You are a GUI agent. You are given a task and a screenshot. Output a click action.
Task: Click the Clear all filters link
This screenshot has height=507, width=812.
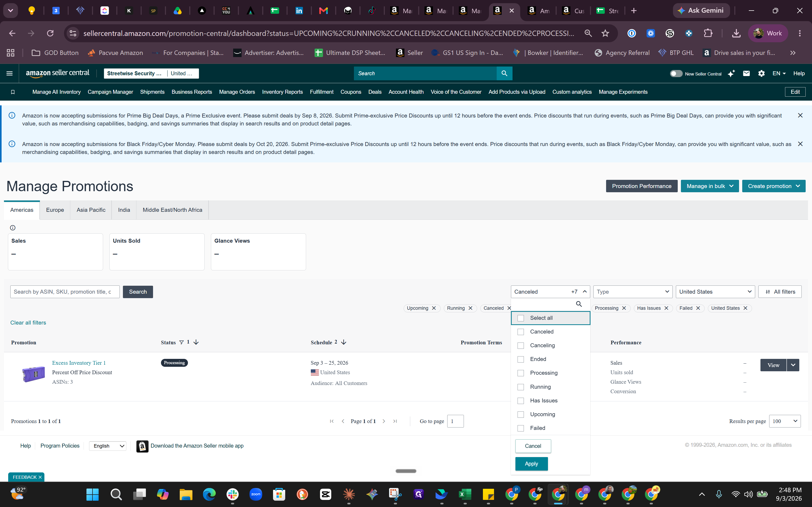[28, 323]
